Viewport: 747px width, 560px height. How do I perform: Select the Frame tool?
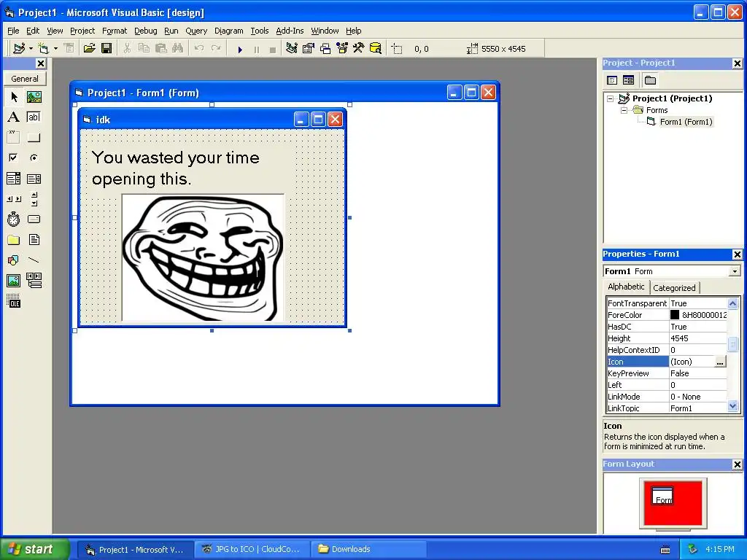(x=14, y=138)
